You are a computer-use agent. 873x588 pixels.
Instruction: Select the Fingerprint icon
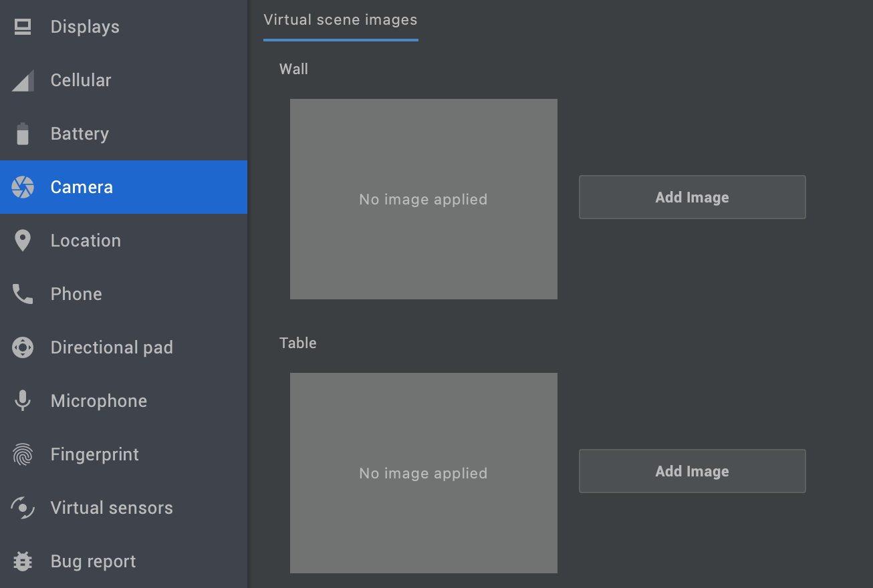tap(22, 454)
